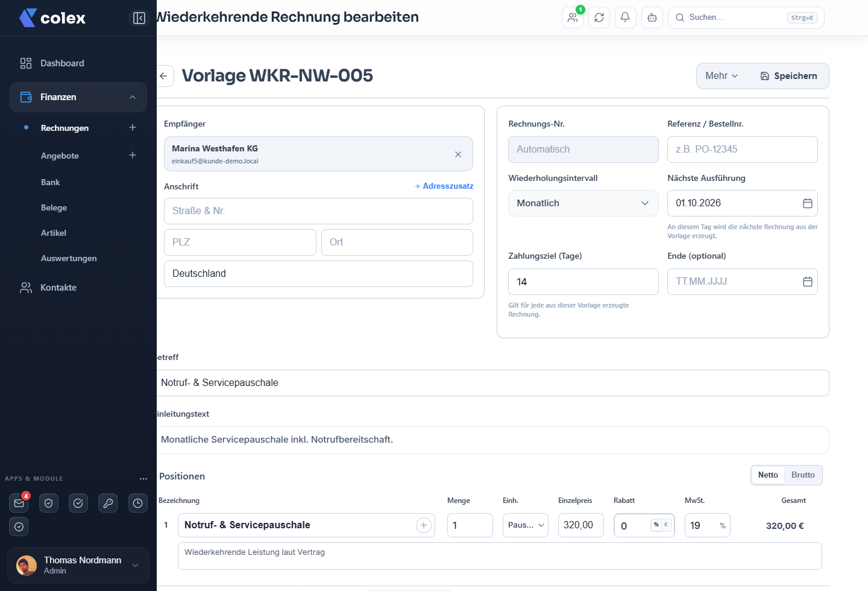Add a new Angebot with plus icon

(133, 155)
